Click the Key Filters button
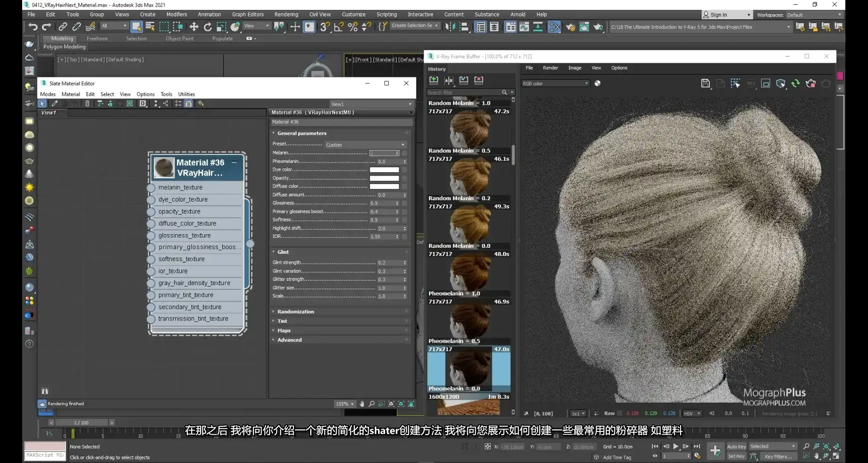868x463 pixels. point(779,456)
